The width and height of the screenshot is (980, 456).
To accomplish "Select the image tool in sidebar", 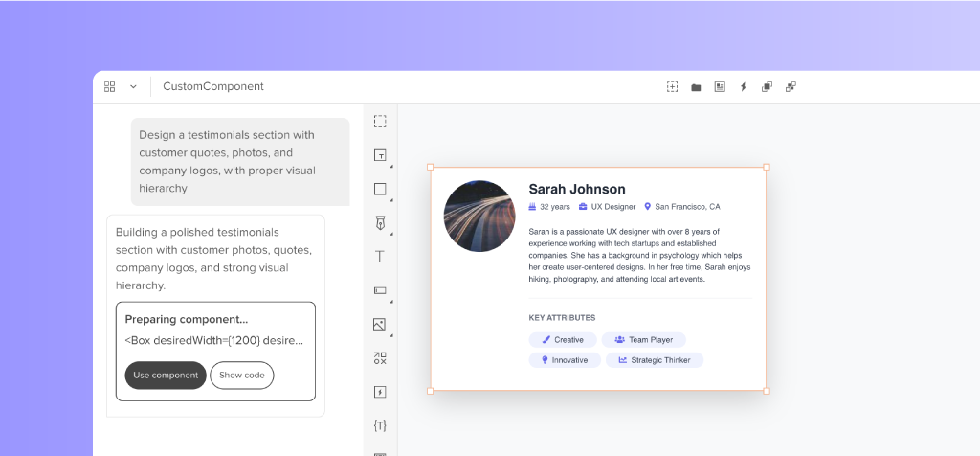I will pyautogui.click(x=379, y=324).
